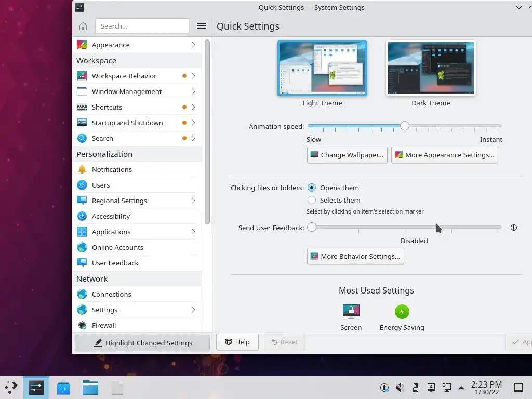The image size is (532, 399).
Task: Click the Appearance category icon
Action: (x=82, y=45)
